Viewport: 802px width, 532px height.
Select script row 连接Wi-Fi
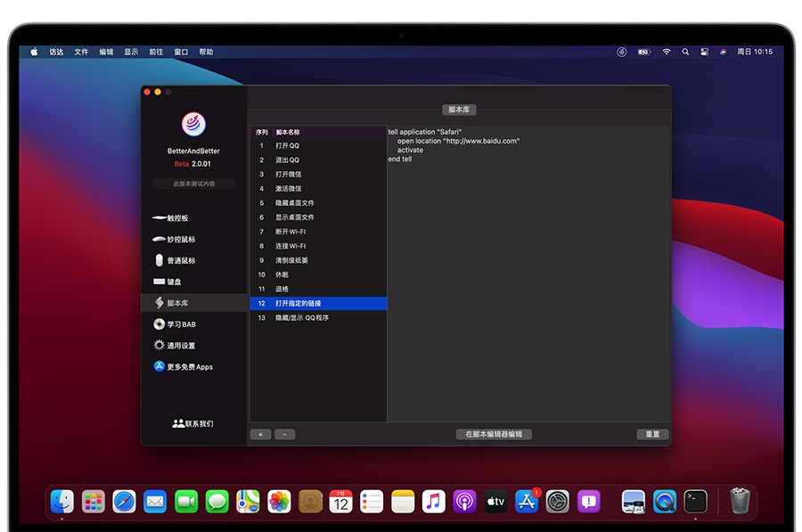point(318,246)
